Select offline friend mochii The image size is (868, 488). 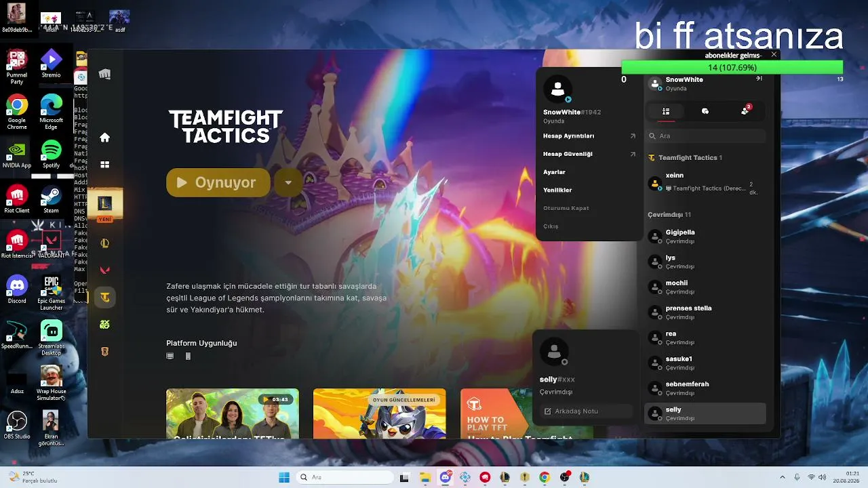click(705, 287)
